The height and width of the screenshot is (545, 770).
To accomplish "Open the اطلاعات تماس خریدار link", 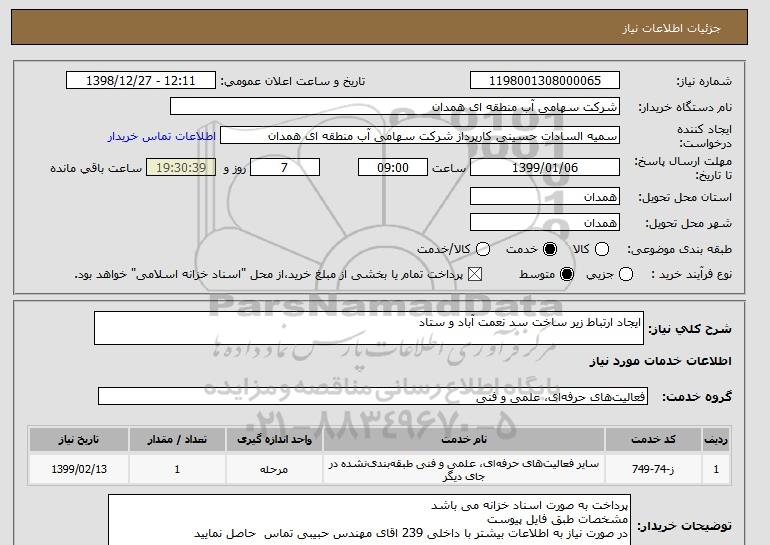I will (x=162, y=136).
